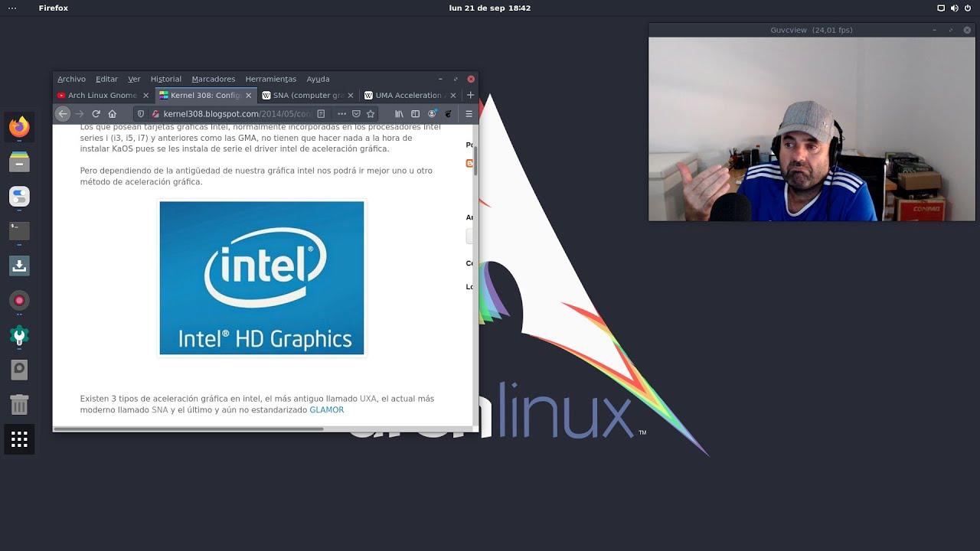
Task: Open a new tab with the plus button
Action: [470, 95]
